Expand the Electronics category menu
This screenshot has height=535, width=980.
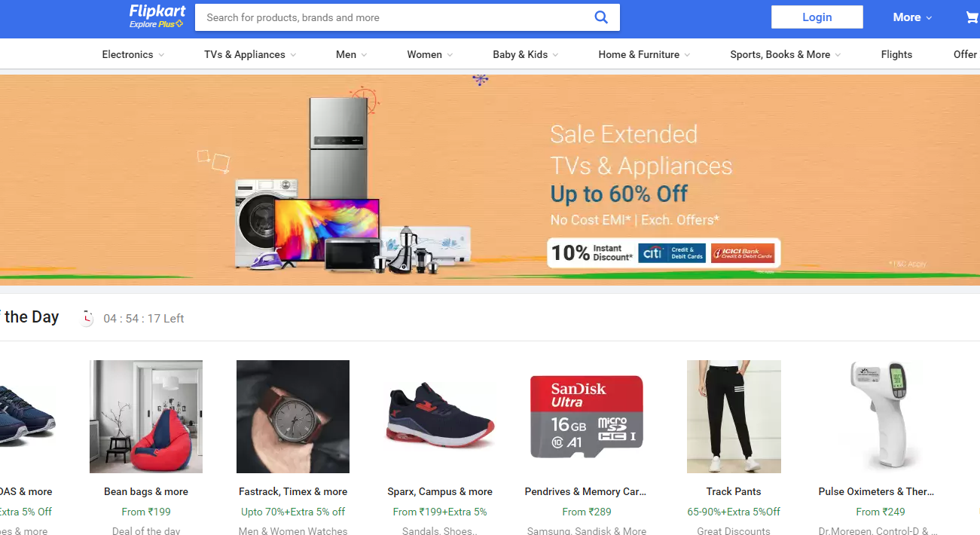pyautogui.click(x=133, y=54)
